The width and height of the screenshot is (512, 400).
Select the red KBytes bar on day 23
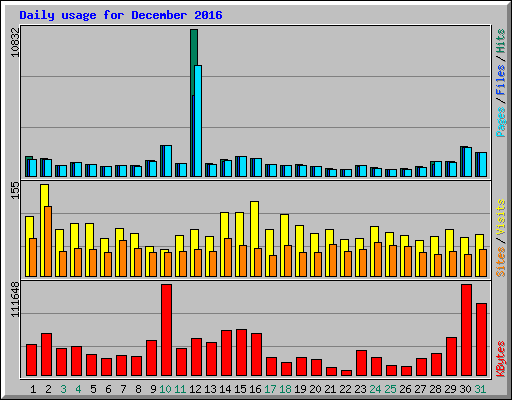[361, 363]
